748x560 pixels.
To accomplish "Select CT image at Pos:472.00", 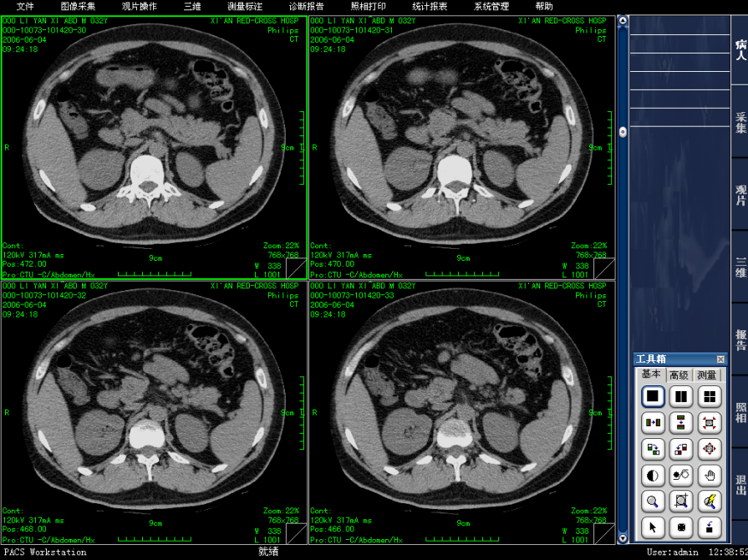I will [154, 147].
